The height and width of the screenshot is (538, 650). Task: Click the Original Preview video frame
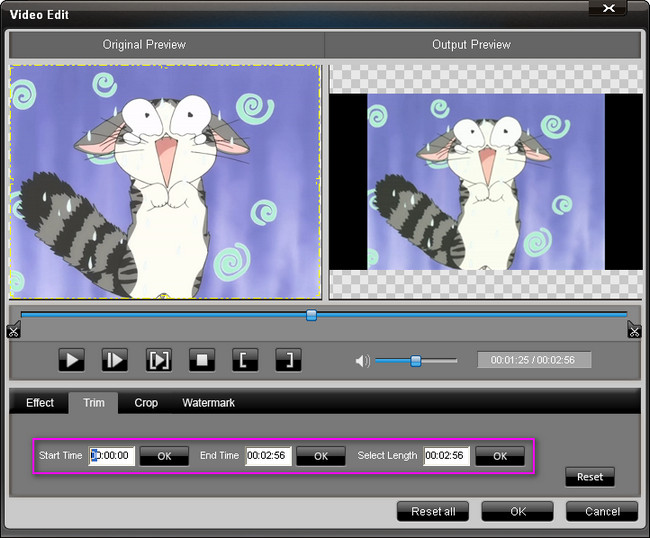click(x=165, y=182)
